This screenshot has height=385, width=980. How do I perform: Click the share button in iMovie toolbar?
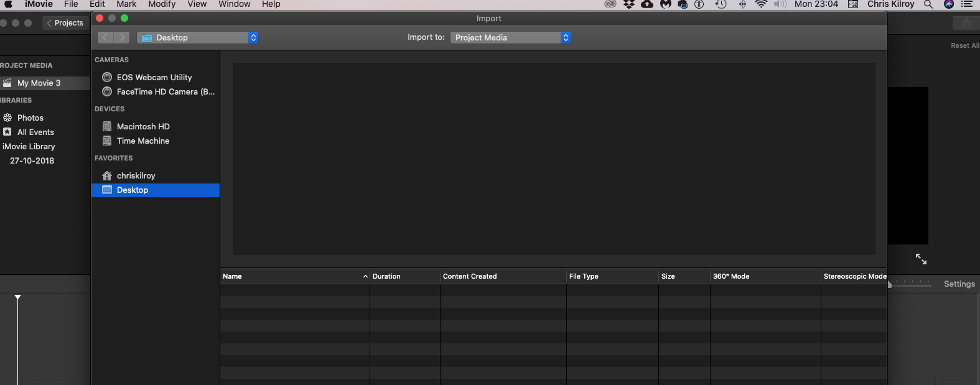[966, 23]
